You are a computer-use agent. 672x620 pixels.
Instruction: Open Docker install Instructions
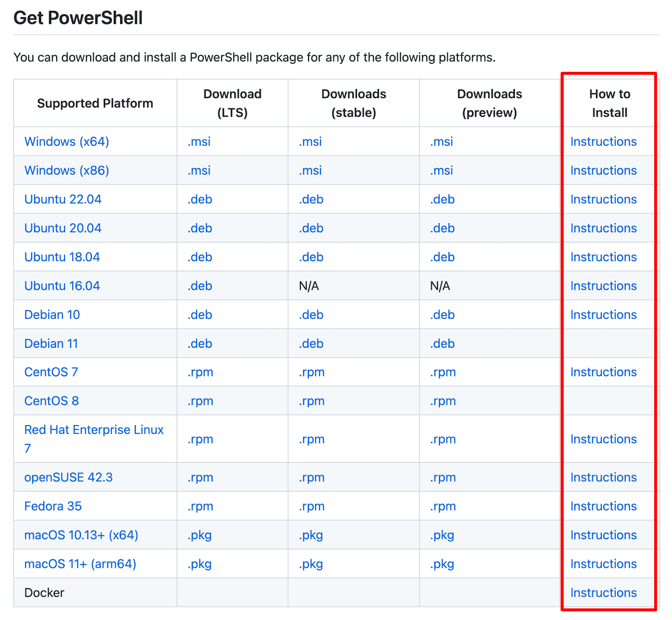coord(603,593)
